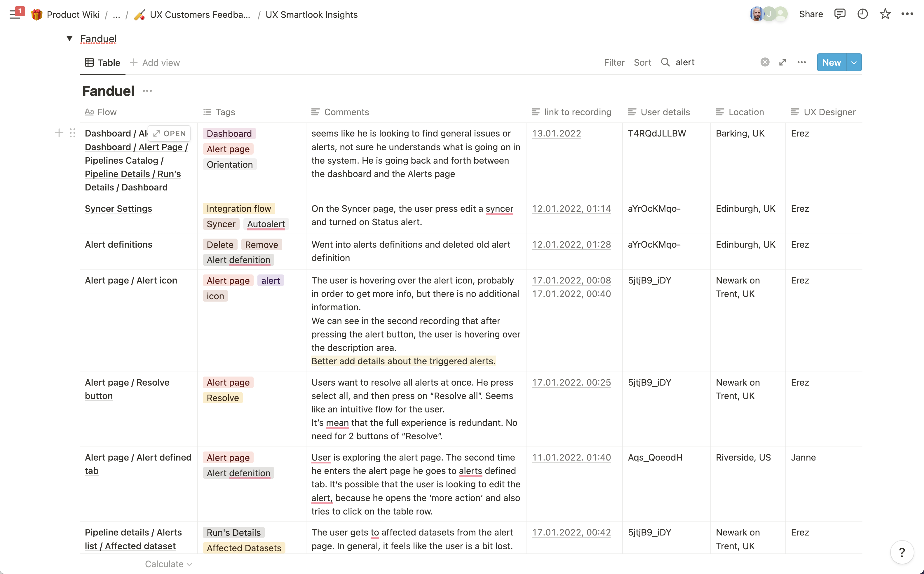The width and height of the screenshot is (924, 574).
Task: Click the search field containing 'alert'
Action: 716,62
